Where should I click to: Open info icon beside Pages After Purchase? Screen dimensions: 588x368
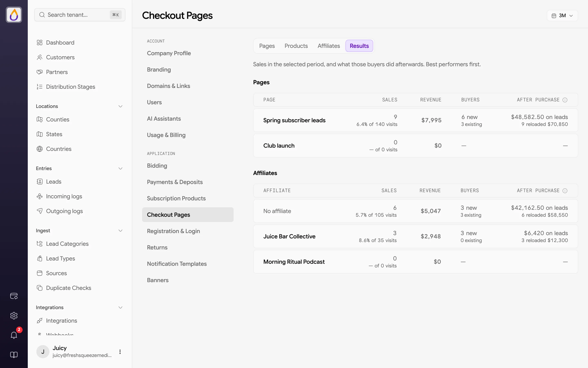click(x=565, y=100)
